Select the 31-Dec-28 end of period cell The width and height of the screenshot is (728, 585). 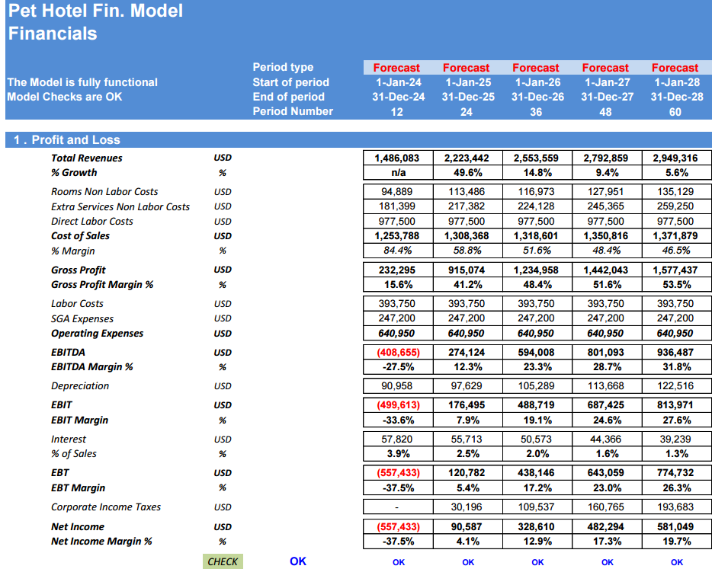[x=676, y=97]
